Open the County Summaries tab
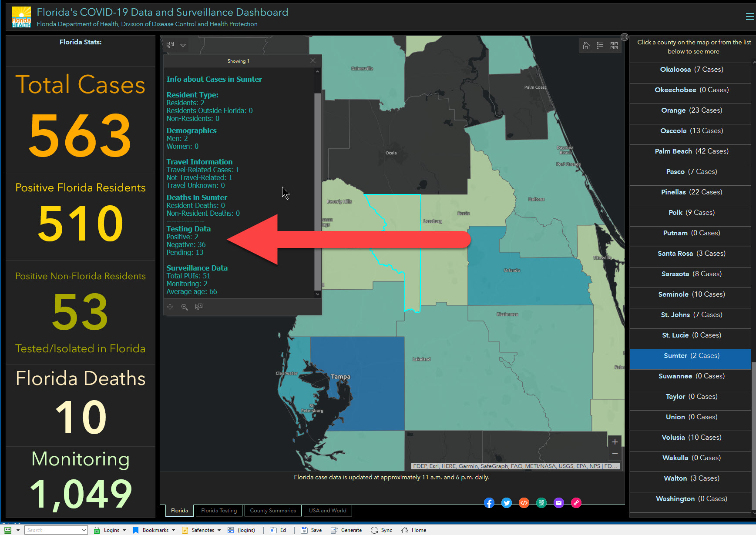The width and height of the screenshot is (756, 535). (x=273, y=511)
